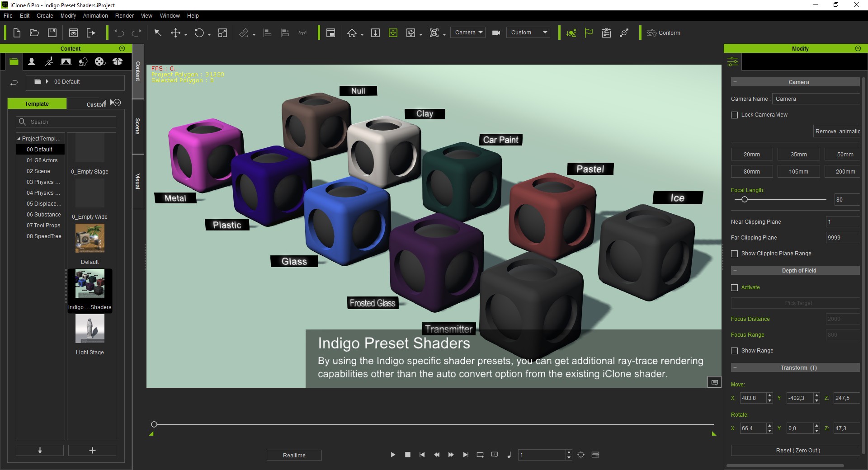868x470 pixels.
Task: Switch to the Scene side tab
Action: [138, 127]
